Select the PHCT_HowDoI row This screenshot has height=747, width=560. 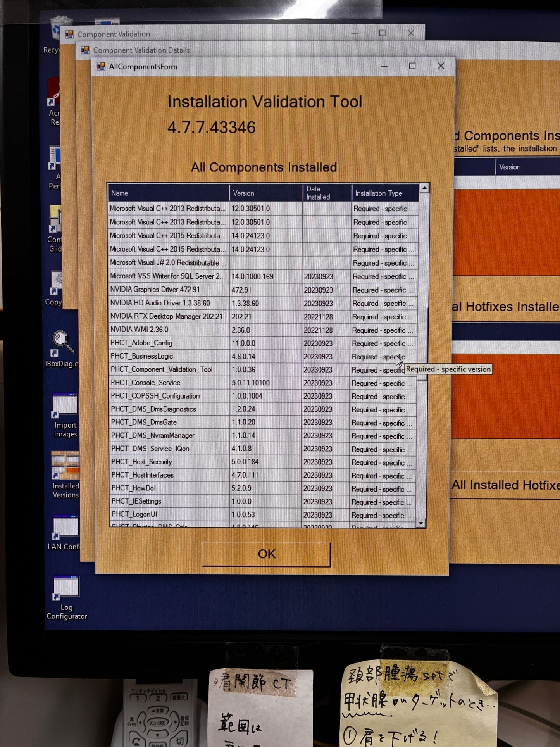(x=263, y=488)
